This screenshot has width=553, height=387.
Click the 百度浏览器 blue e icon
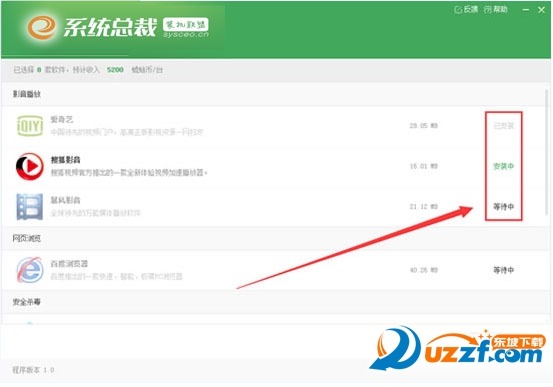pyautogui.click(x=30, y=270)
